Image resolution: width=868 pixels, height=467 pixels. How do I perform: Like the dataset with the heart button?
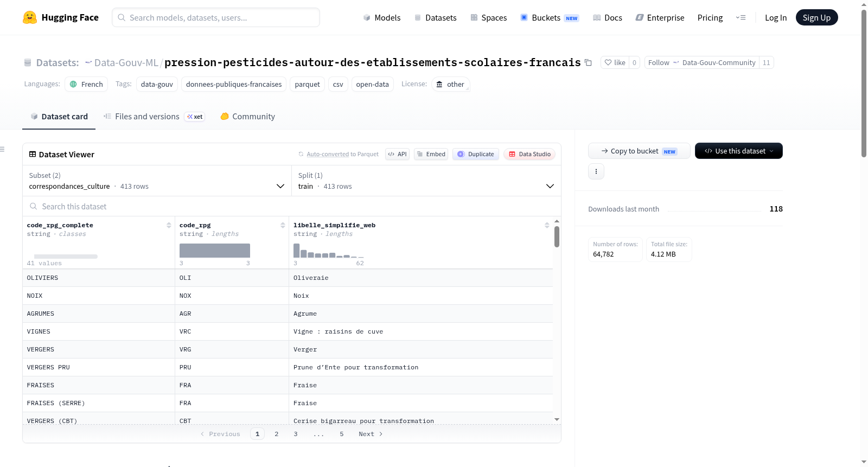tap(615, 62)
